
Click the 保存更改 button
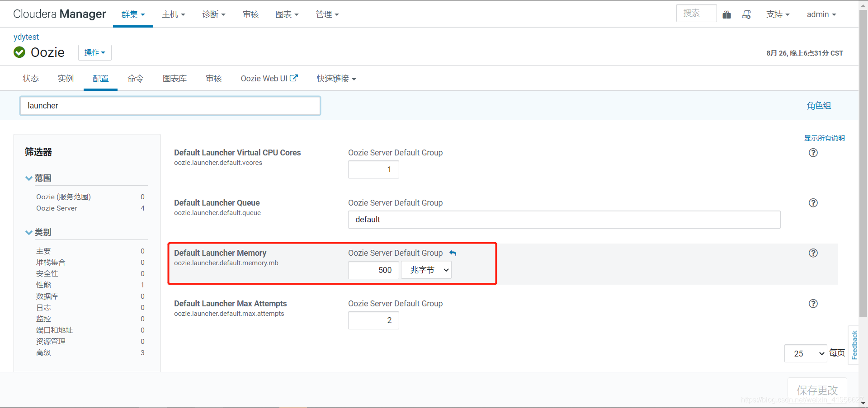817,390
